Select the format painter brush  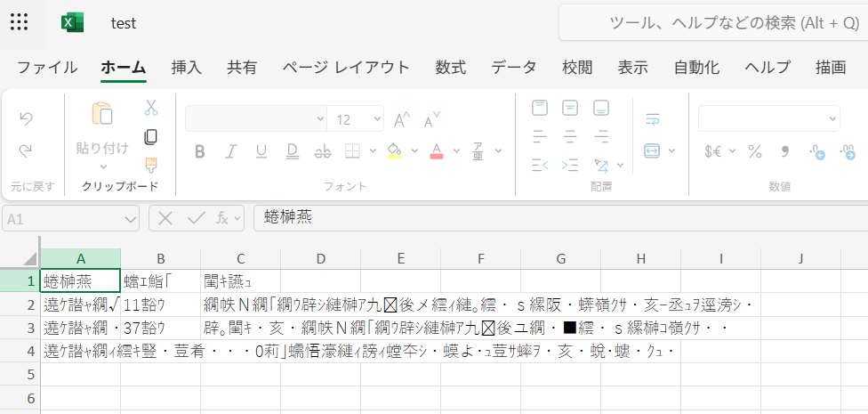pyautogui.click(x=150, y=166)
